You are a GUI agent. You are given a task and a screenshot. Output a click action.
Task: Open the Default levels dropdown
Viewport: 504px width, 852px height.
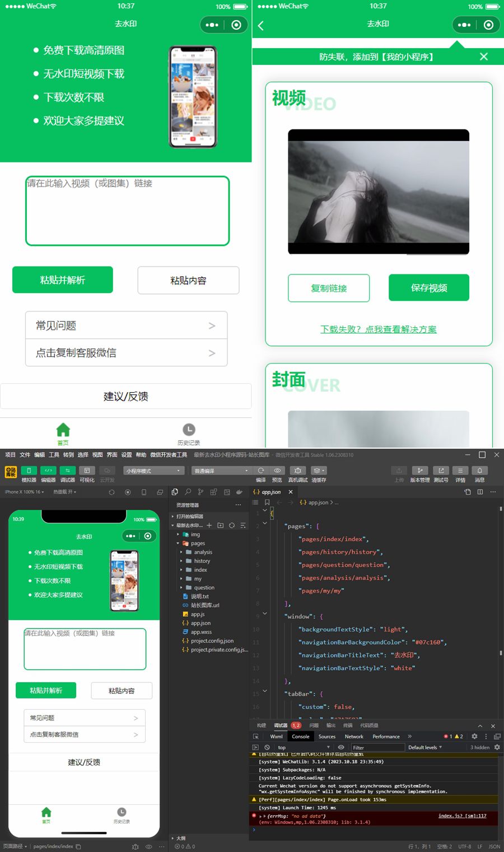tap(425, 747)
